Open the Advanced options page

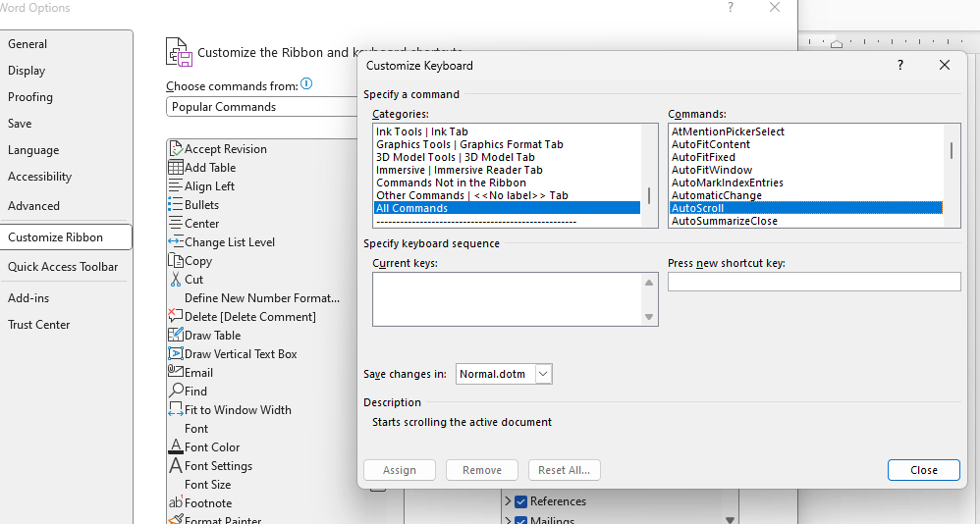[66, 205]
